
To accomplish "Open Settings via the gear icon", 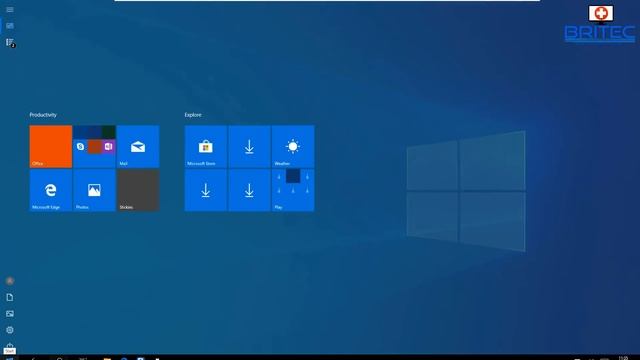I will tap(10, 330).
